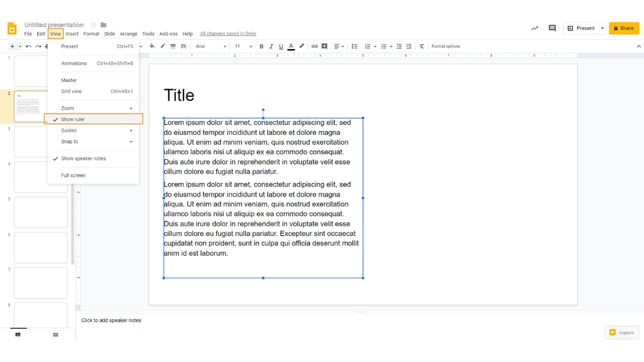Click the Master view menu item
Image resolution: width=644 pixels, height=362 pixels.
(68, 80)
